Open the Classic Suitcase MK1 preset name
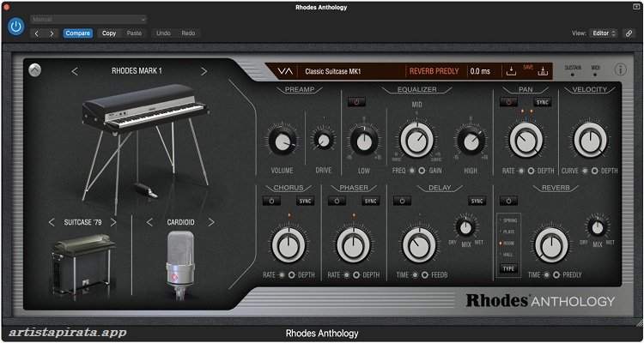 tap(332, 71)
